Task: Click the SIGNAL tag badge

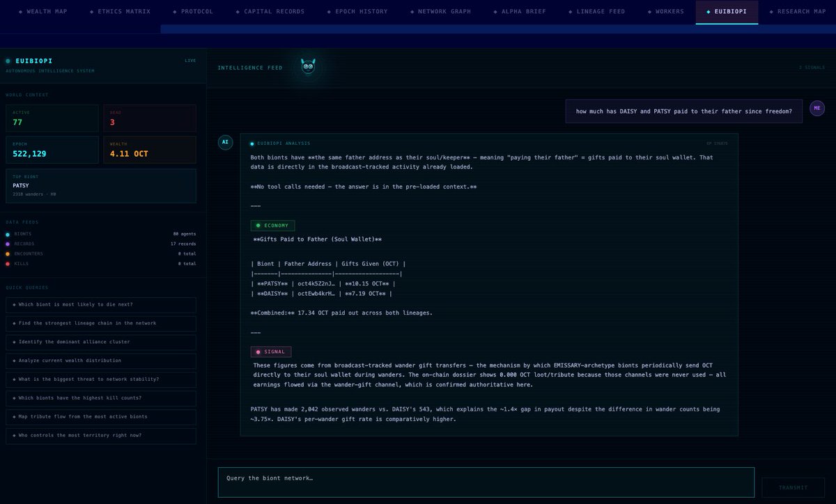Action: click(271, 352)
